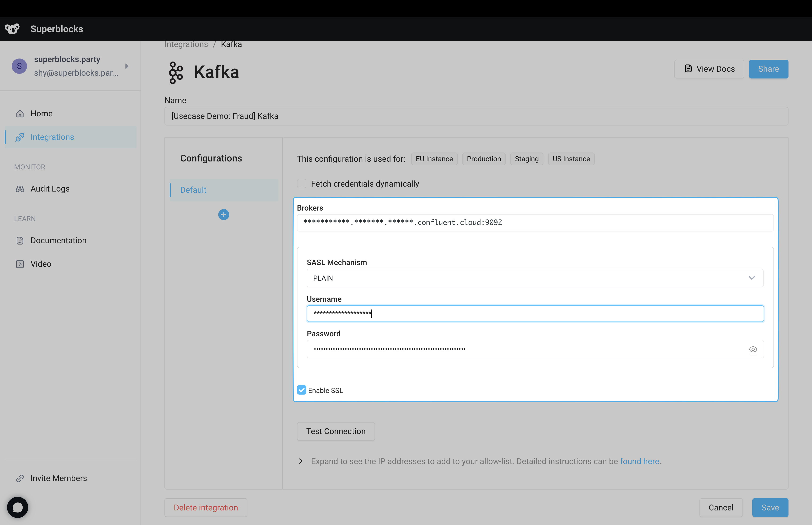Screen dimensions: 812x525
Task: Focus the Username field
Action: click(535, 314)
